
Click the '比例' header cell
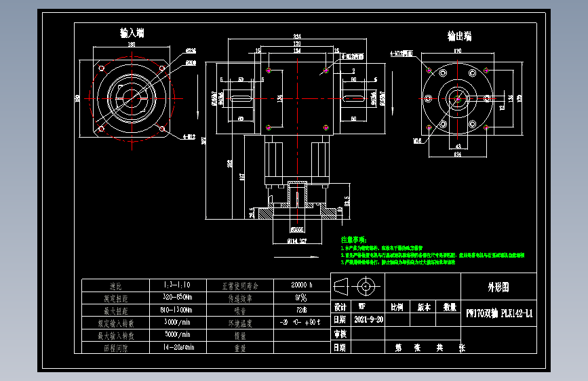tap(397, 307)
